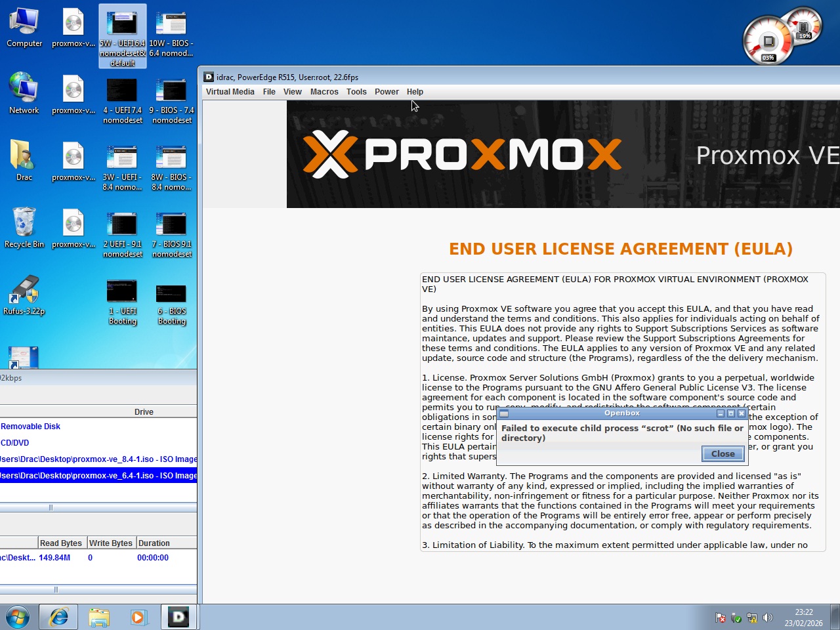Viewport: 840px width, 630px height.
Task: Click the Show Desktop strip on taskbar
Action: (x=835, y=617)
